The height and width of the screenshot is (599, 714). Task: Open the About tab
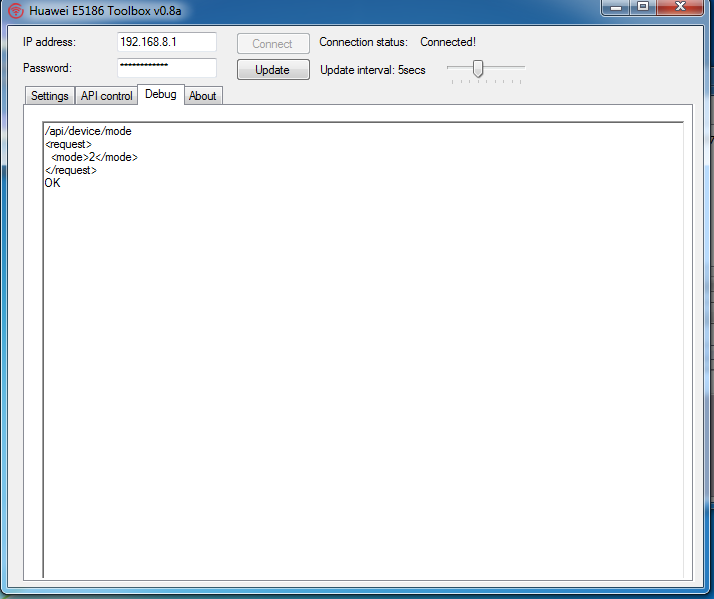point(203,96)
